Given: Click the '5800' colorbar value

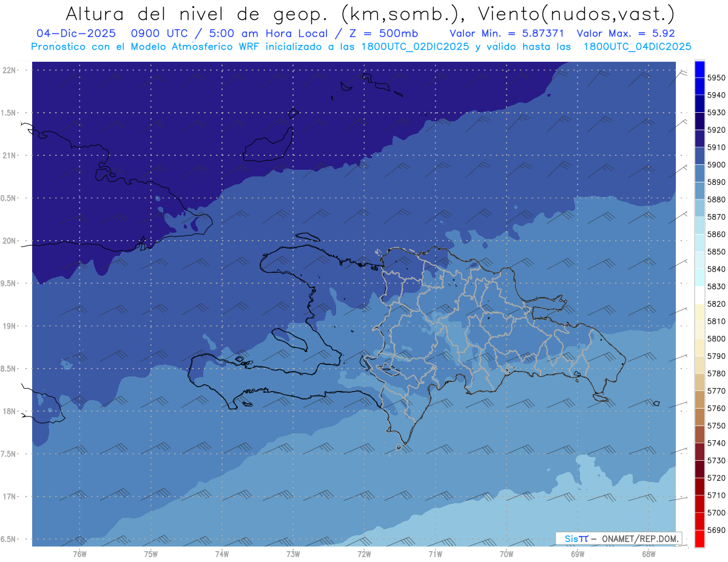Looking at the screenshot, I should [716, 338].
